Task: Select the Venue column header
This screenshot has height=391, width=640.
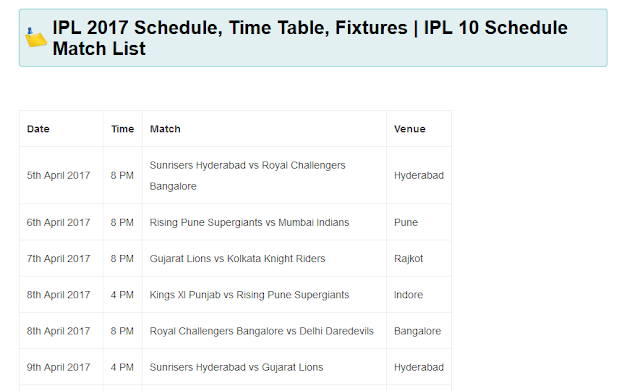Action: tap(409, 129)
